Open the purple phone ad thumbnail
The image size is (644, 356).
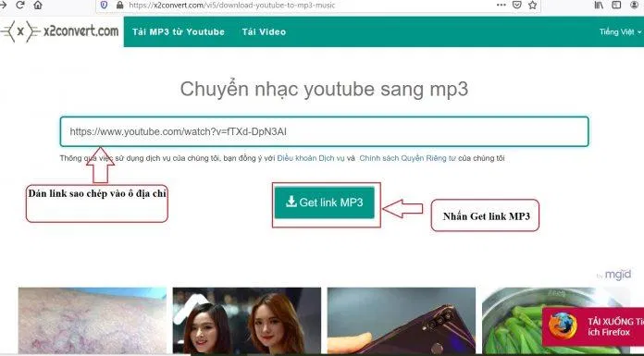[x=402, y=320]
